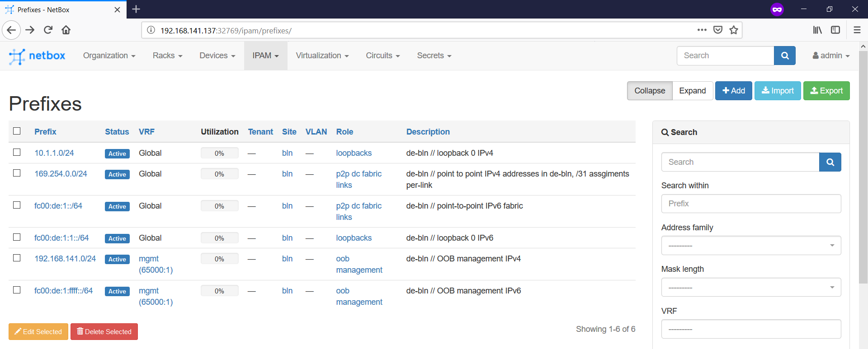Reload the page with browser refresh icon
Screen dimensions: 868x349
tap(48, 30)
